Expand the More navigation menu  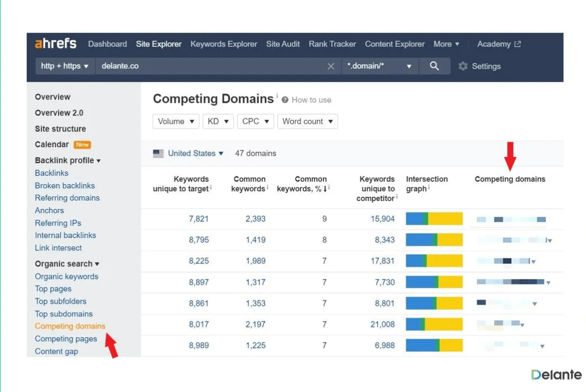tap(446, 43)
